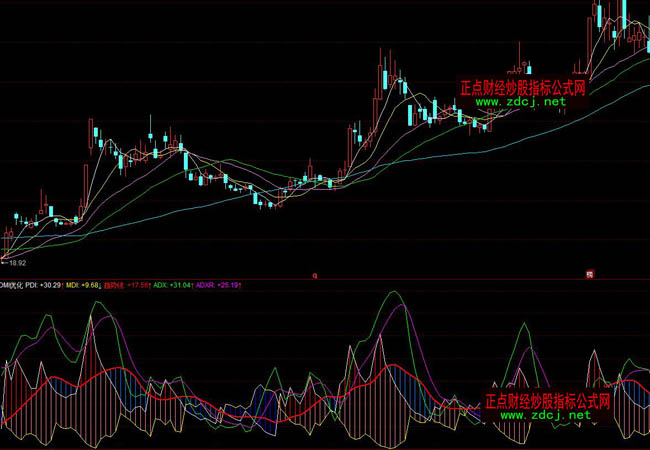Viewport: 650px width, 450px height.
Task: Open the upper www.zdcj.net watermark link
Action: coord(520,102)
